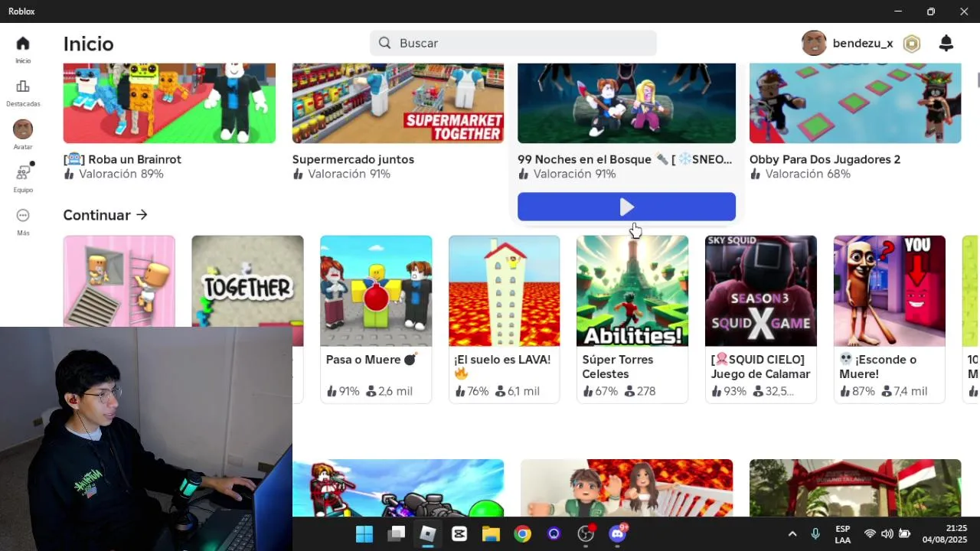Screen dimensions: 980x551
Task: Click the 91% rating on Pasa o Muere
Action: 343,391
